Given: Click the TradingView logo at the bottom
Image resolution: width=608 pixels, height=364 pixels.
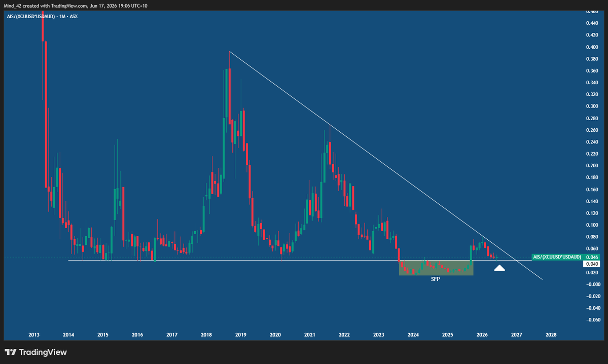Looking at the screenshot, I should pos(35,352).
